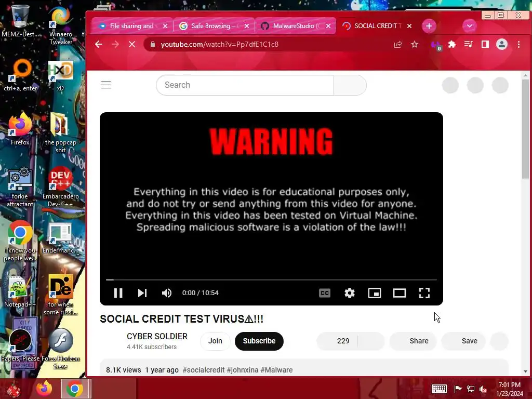This screenshot has width=532, height=399.
Task: Close the MalwareStudio tab
Action: [x=328, y=26]
